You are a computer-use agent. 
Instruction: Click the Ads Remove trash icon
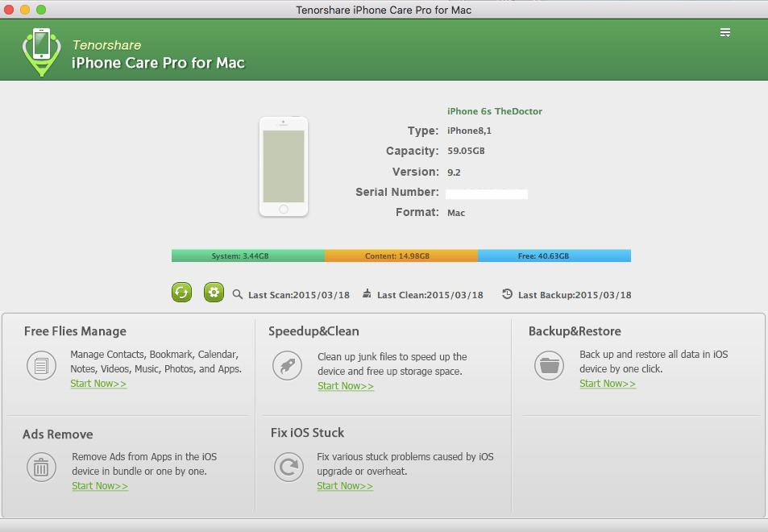tap(42, 468)
